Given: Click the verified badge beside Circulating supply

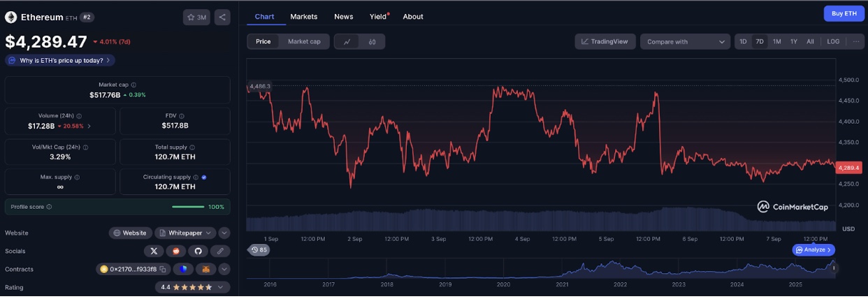Looking at the screenshot, I should point(204,177).
